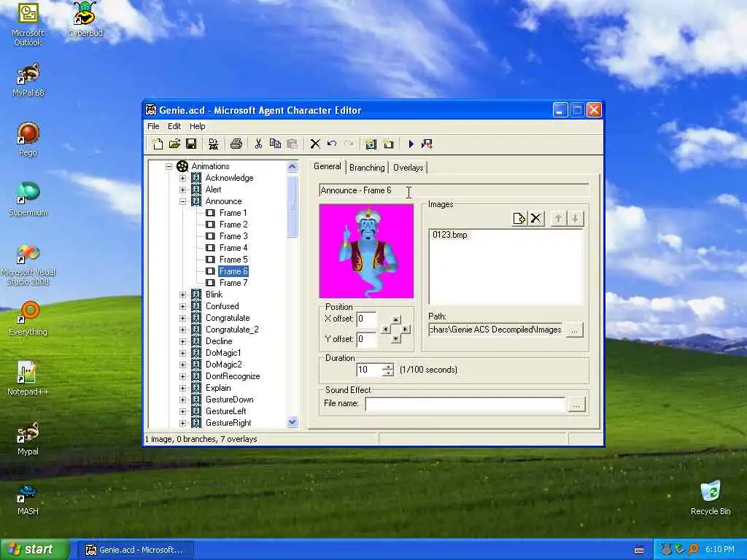Select 0123.bmp in Images list
747x560 pixels.
[x=449, y=235]
